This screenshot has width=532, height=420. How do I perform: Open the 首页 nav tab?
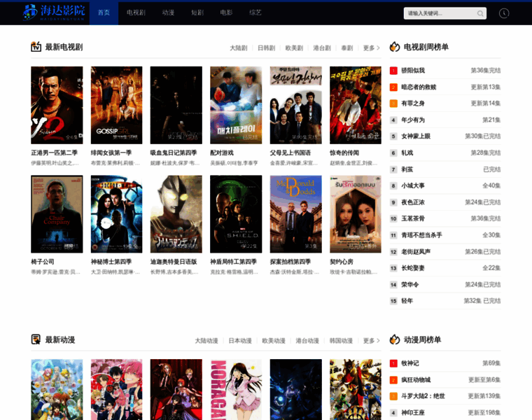pyautogui.click(x=104, y=13)
